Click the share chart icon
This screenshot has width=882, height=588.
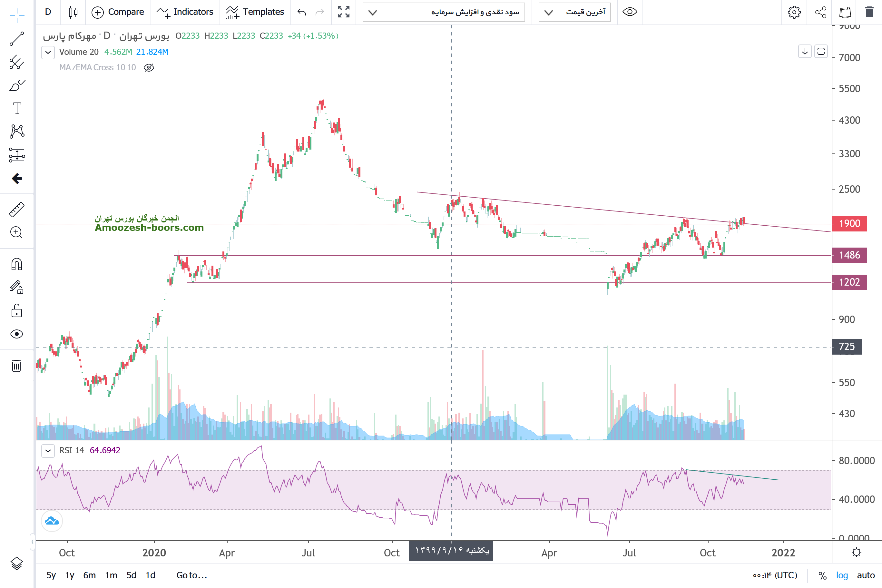(x=820, y=12)
